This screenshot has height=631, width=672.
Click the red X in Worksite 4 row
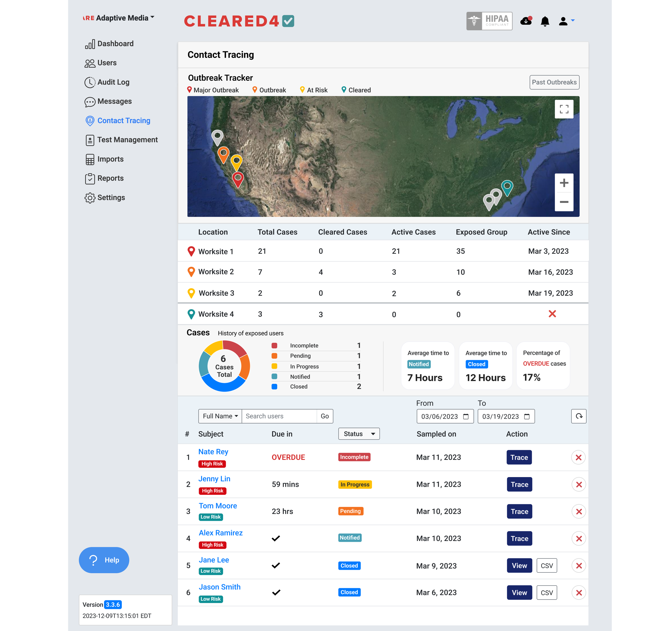552,314
